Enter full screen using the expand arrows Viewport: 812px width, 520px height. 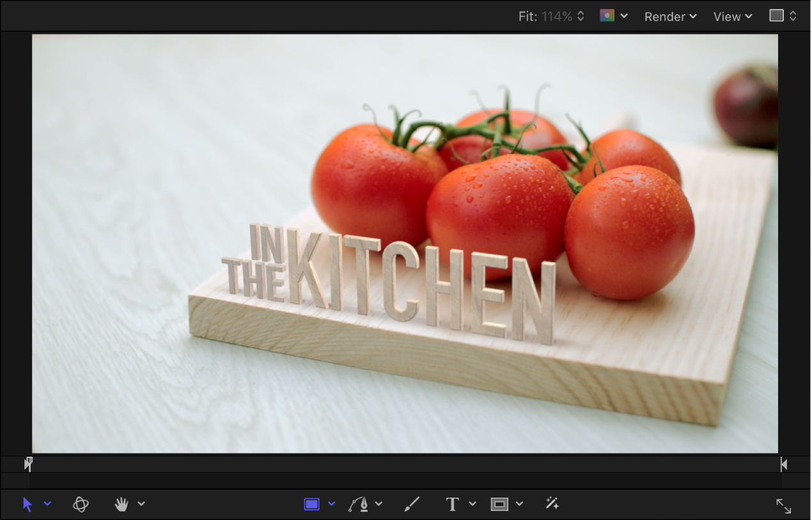click(785, 505)
